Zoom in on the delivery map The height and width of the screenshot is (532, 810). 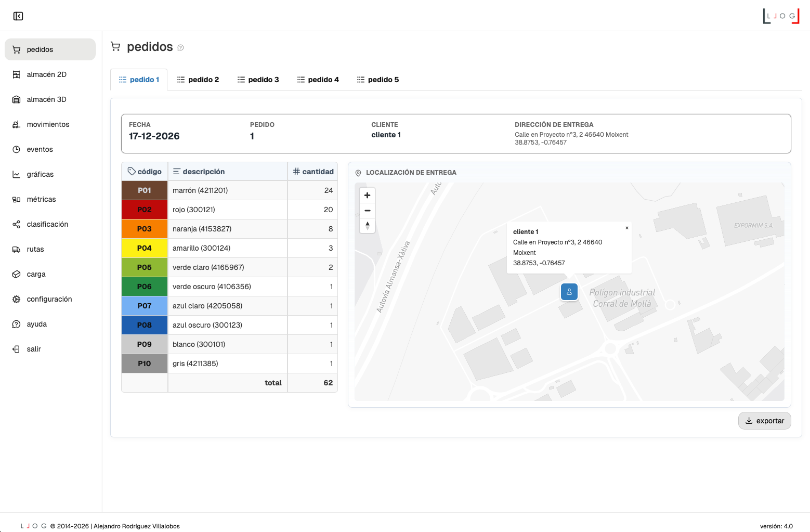click(367, 196)
